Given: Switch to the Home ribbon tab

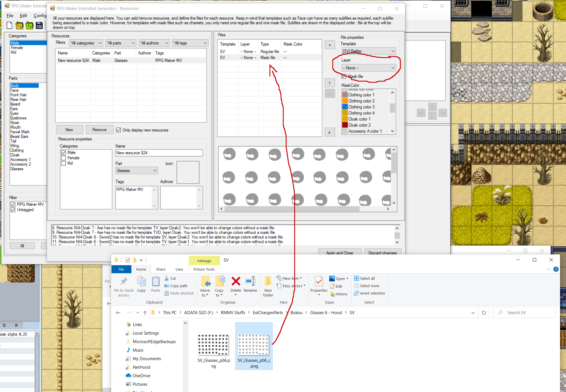Looking at the screenshot, I should point(141,269).
